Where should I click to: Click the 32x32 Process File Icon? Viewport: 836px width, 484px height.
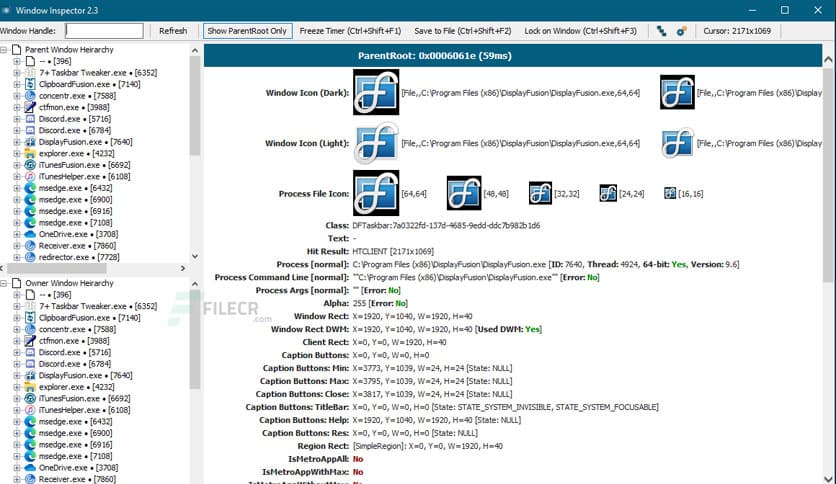click(540, 193)
